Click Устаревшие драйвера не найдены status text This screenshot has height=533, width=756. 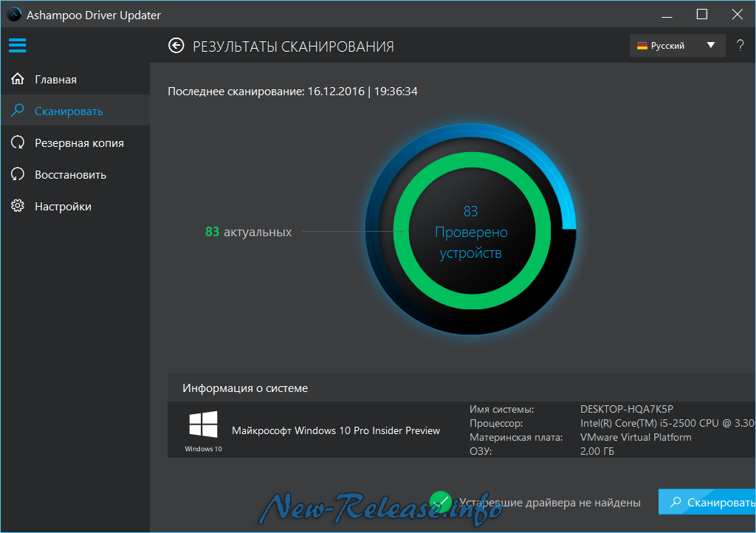[x=549, y=502]
